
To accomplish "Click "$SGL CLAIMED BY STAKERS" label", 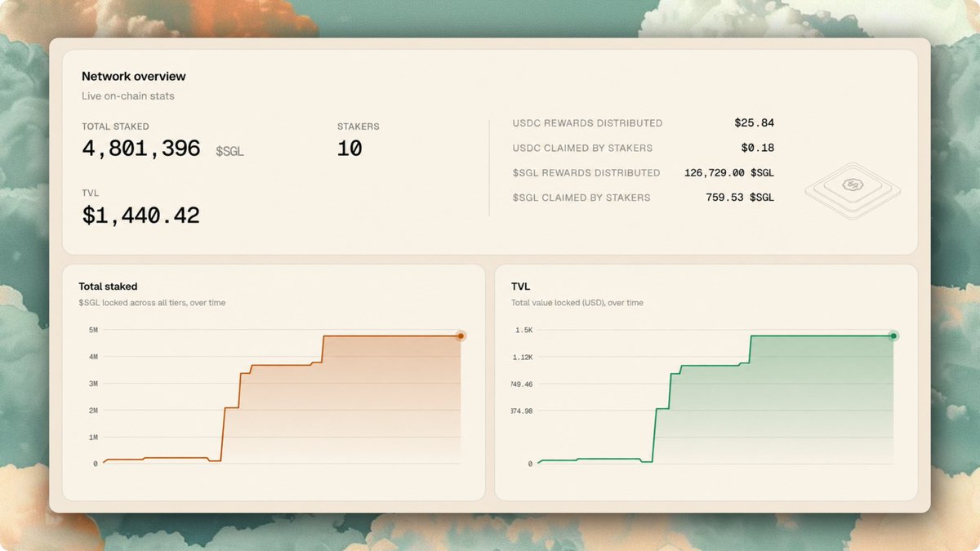I will click(x=581, y=198).
